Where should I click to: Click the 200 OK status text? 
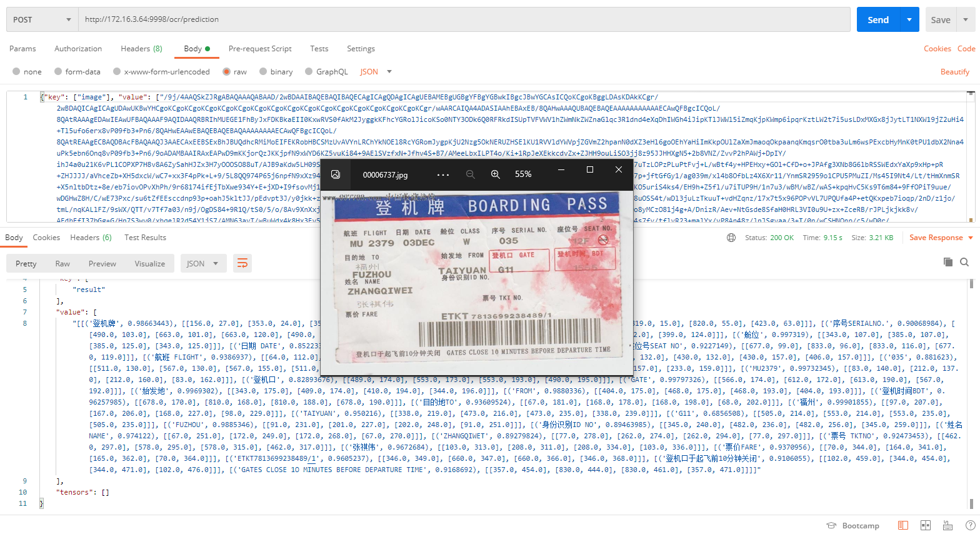tap(782, 238)
